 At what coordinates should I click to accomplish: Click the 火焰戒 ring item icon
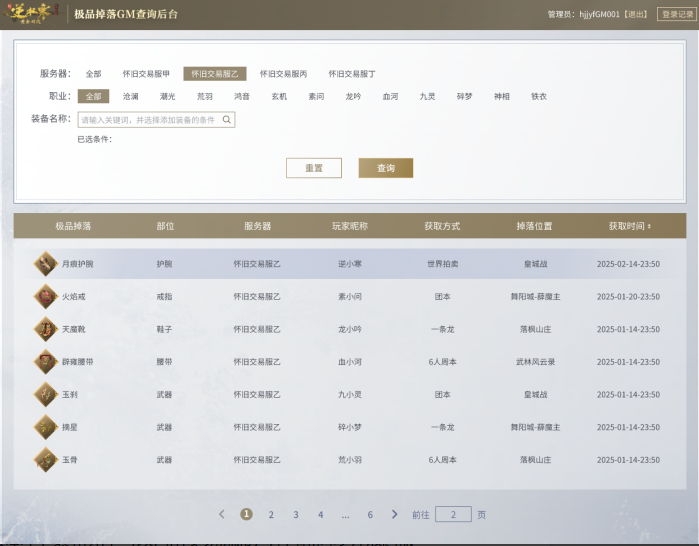45,297
